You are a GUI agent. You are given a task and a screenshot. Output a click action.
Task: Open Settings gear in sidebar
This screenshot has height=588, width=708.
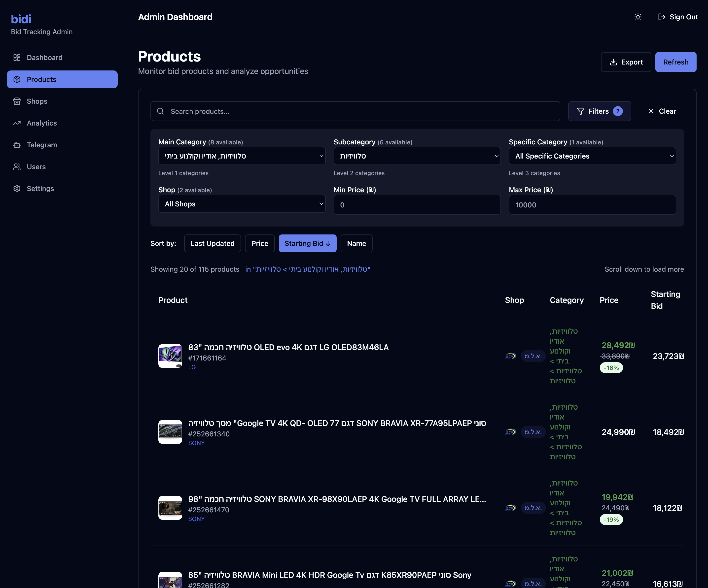[40, 189]
